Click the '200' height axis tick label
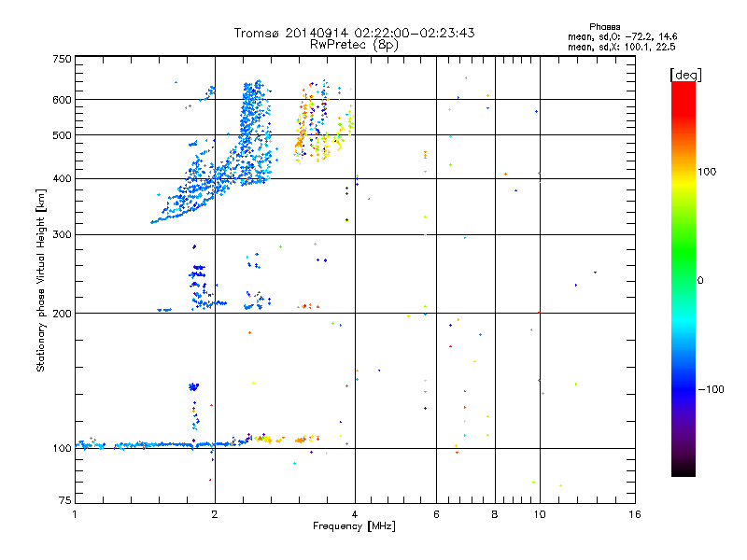This screenshot has width=747, height=560. [62, 314]
